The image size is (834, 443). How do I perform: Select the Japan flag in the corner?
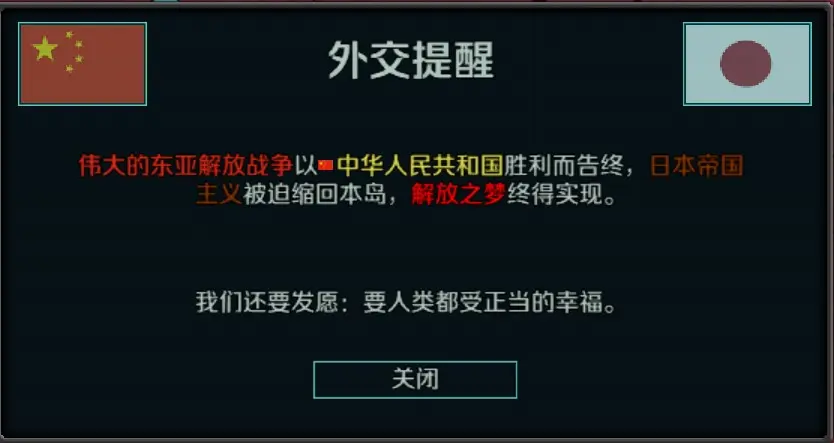point(747,64)
